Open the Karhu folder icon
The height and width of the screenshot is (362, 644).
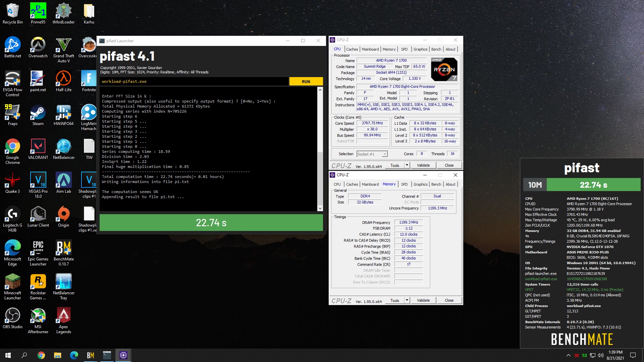(89, 13)
